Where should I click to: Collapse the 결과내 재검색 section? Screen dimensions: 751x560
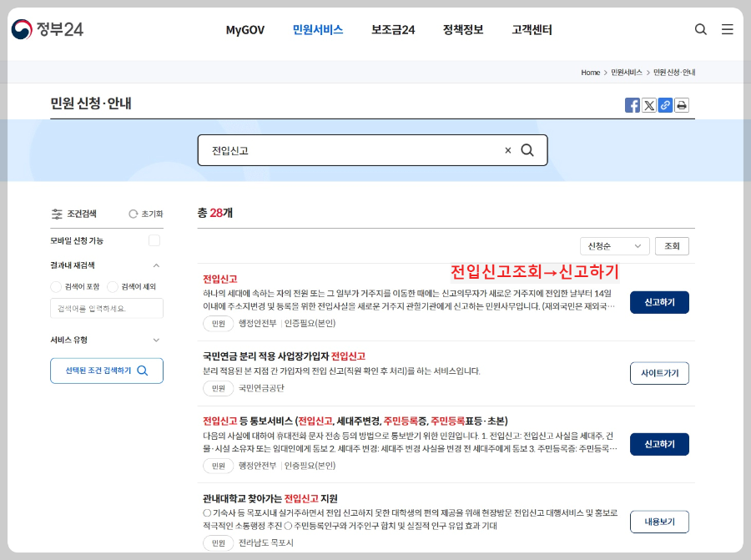tap(155, 266)
